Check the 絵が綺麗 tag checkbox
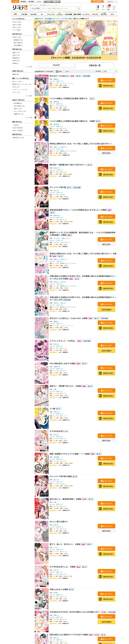This screenshot has width=129, height=644. [x=13, y=103]
